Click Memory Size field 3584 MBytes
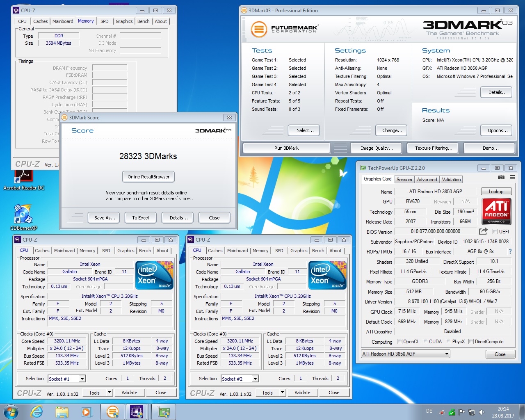Viewport: 525px width, 420px height. 59,43
